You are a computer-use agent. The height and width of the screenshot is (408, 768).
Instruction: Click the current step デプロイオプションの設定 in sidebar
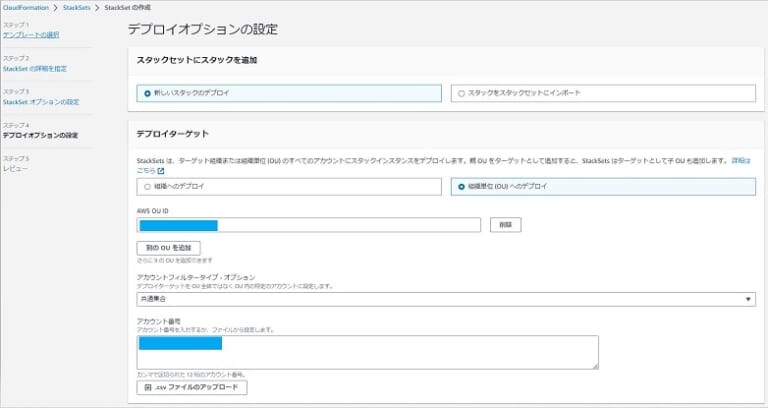[40, 135]
